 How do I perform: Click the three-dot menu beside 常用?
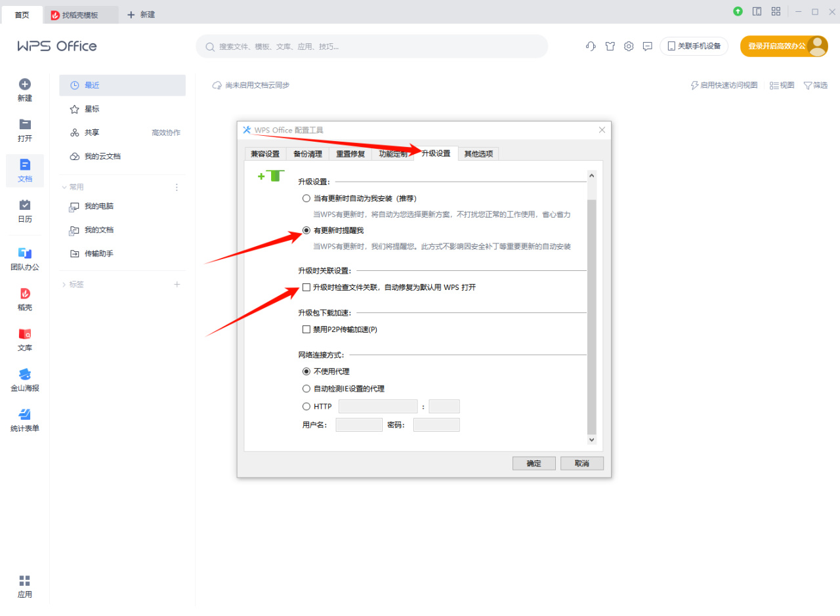point(177,187)
